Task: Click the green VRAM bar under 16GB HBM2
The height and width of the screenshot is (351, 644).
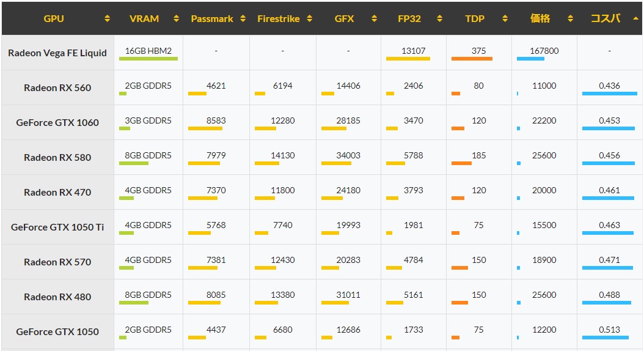Action: (148, 59)
